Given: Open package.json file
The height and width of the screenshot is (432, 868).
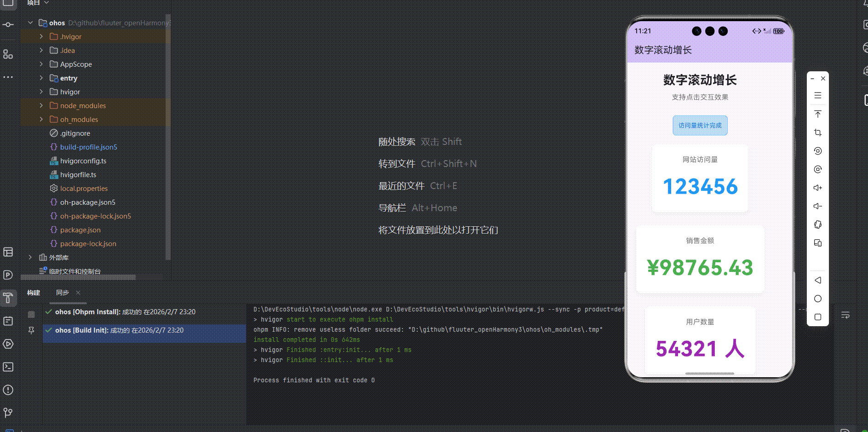Looking at the screenshot, I should tap(80, 230).
